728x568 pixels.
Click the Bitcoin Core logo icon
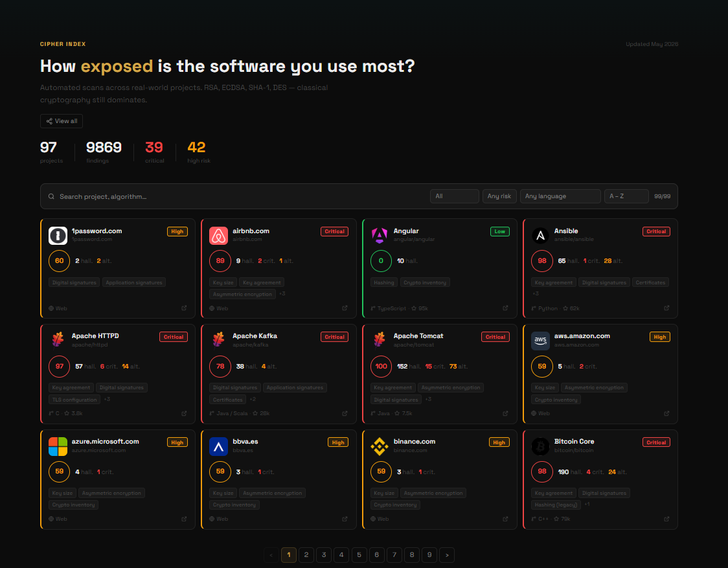tap(540, 446)
